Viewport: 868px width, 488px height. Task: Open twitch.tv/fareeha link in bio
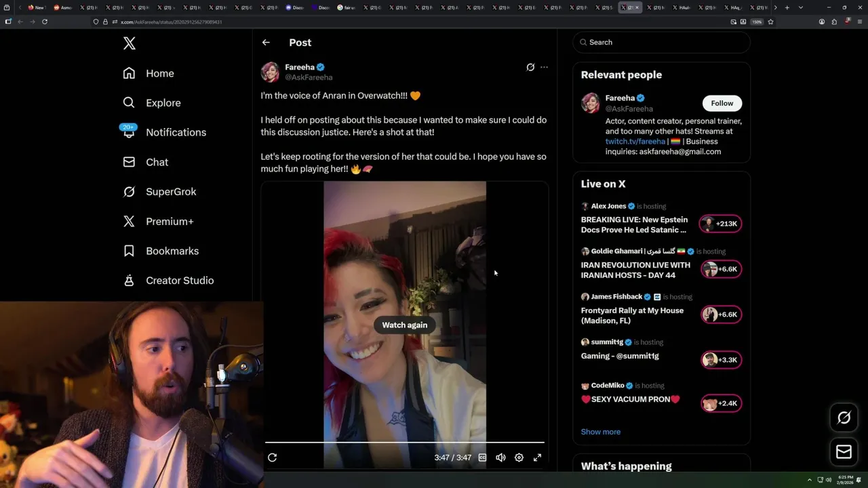click(x=635, y=142)
